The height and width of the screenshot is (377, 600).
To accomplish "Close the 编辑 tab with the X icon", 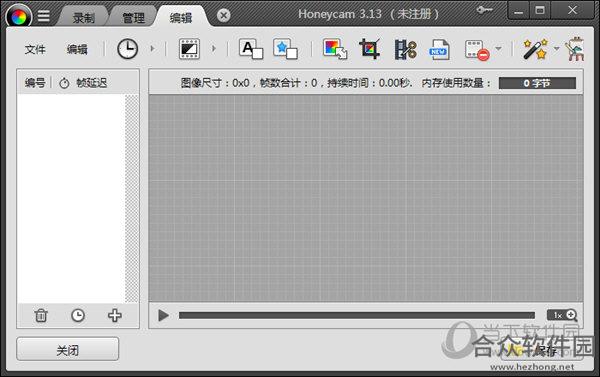I will tap(223, 16).
